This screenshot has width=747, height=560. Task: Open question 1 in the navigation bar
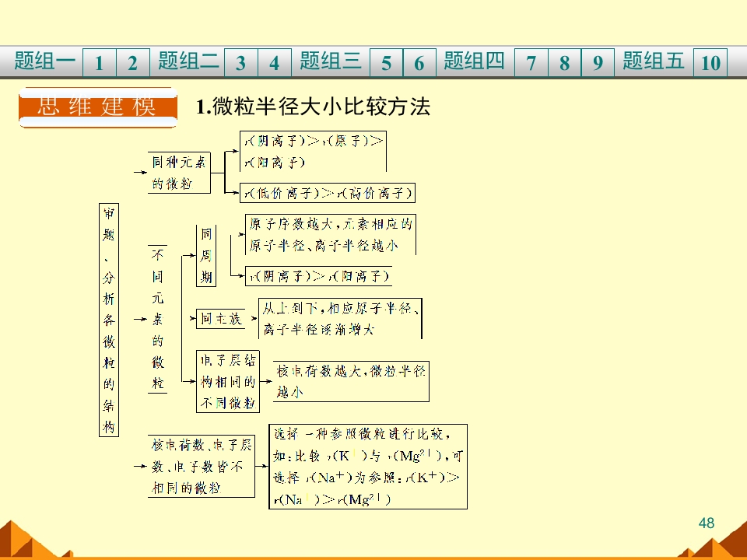99,62
